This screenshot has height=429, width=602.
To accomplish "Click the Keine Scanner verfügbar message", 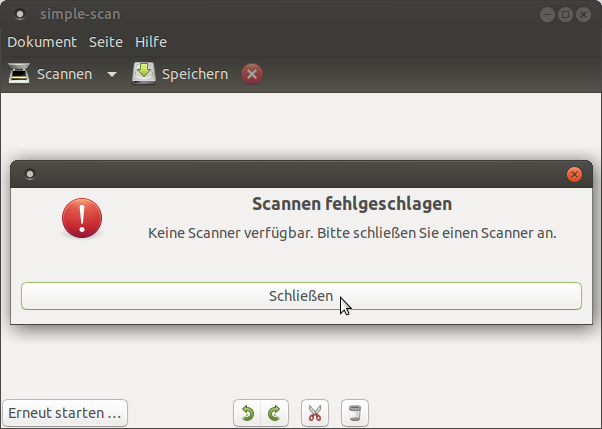I will click(352, 233).
